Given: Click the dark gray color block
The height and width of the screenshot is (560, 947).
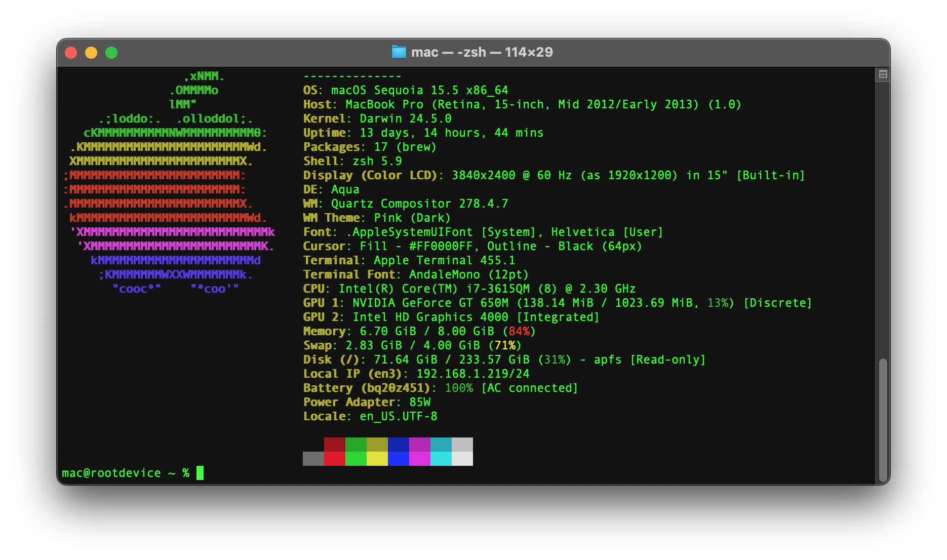Looking at the screenshot, I should click(313, 459).
